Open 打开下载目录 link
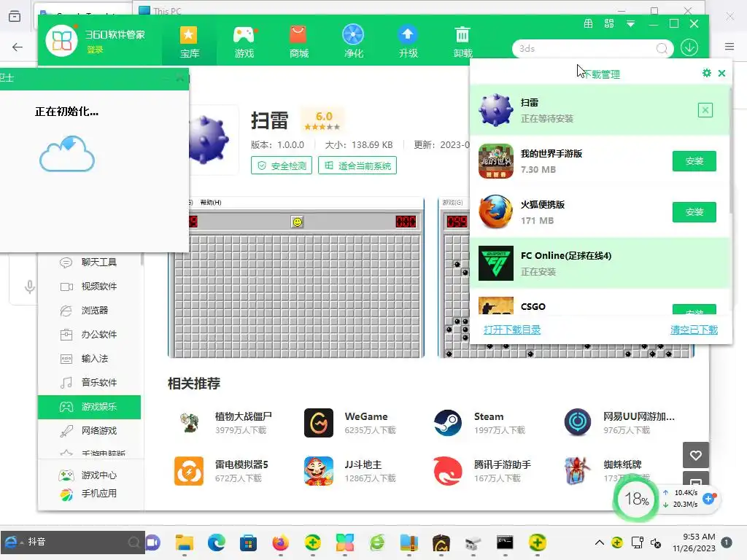747x560 pixels. tap(512, 330)
